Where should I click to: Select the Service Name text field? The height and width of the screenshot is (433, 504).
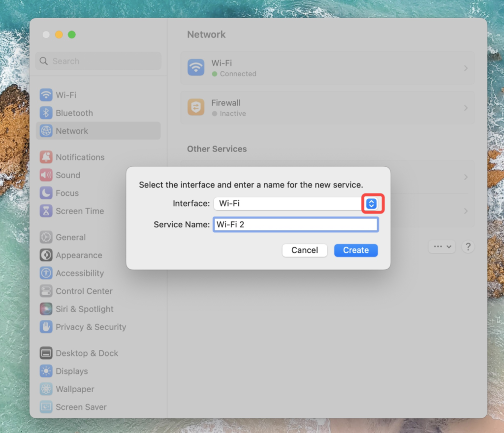tap(295, 224)
